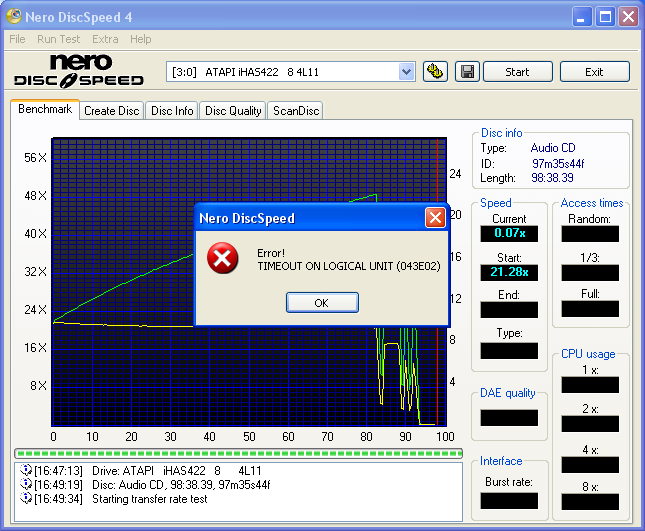Click the CPU usage 2 x field
The image size is (645, 531).
click(x=590, y=424)
